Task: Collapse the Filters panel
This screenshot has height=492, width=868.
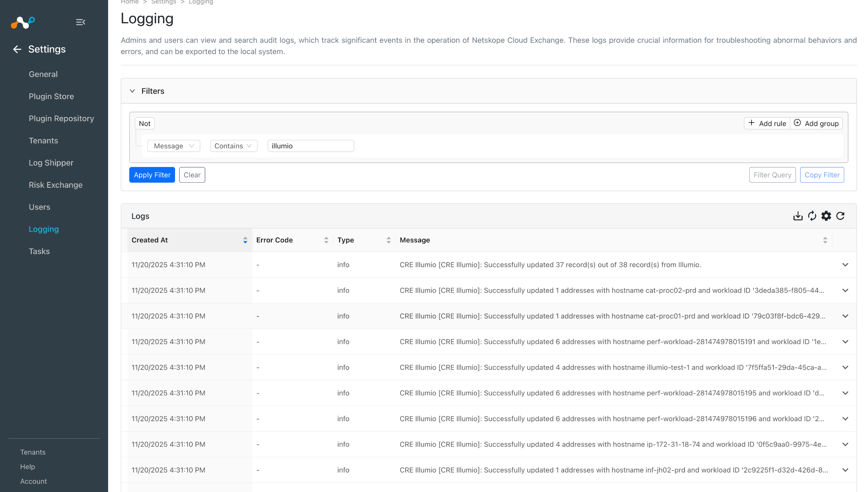Action: pyautogui.click(x=132, y=91)
